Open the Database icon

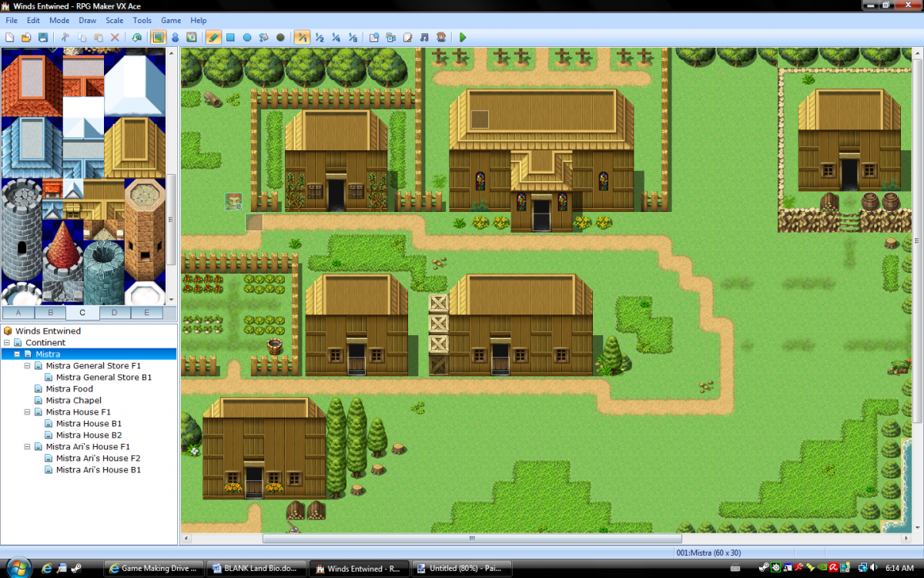click(374, 37)
